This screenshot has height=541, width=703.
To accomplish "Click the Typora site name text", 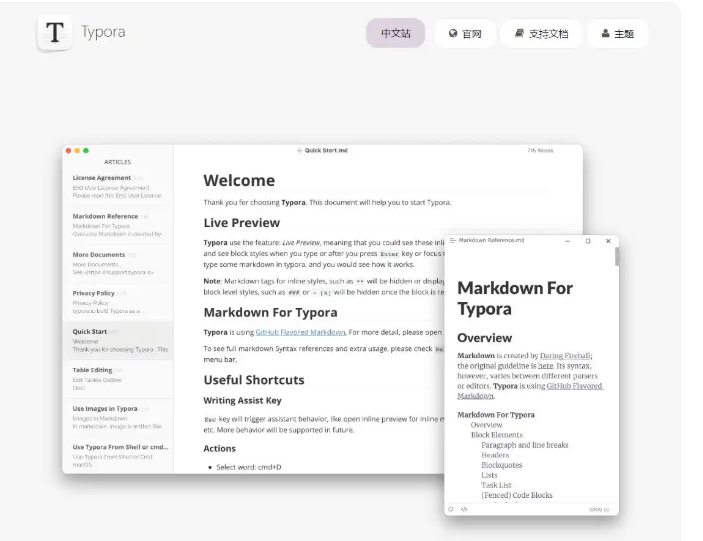I will pos(103,32).
